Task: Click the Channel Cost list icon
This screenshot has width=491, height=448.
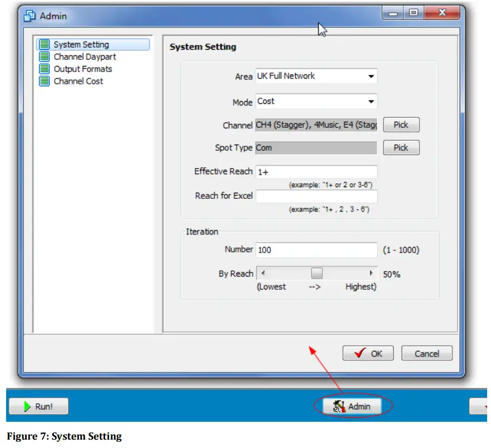Action: click(x=45, y=81)
